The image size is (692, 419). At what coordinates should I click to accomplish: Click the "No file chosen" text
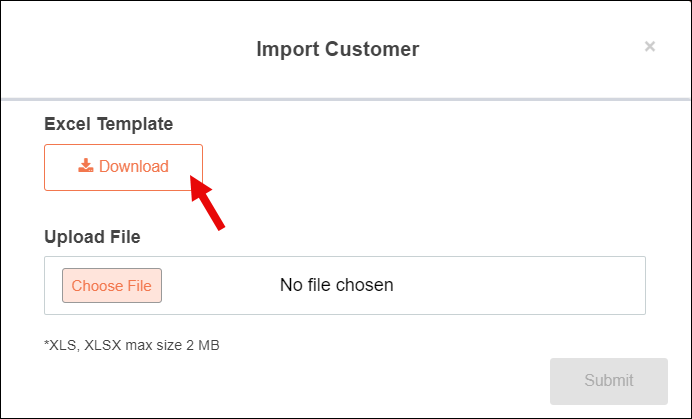(336, 285)
